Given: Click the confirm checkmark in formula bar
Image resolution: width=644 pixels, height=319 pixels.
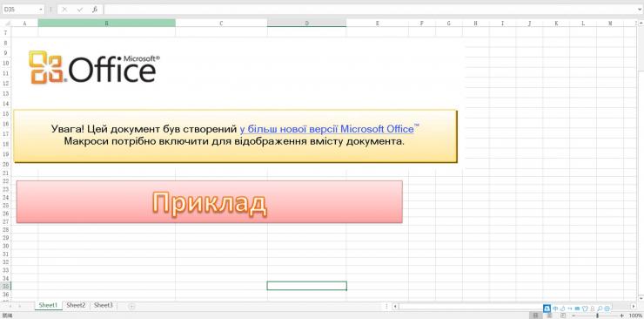Looking at the screenshot, I should click(80, 9).
